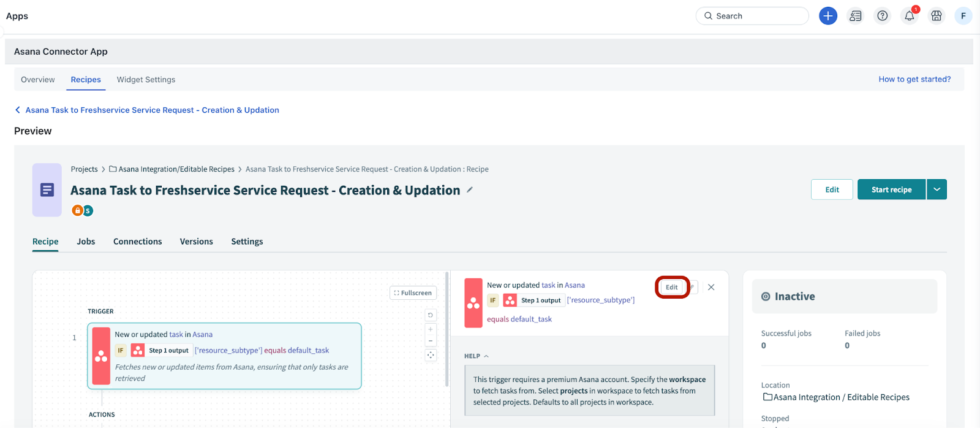Click inside the Search field
This screenshot has width=980, height=428.
coord(752,16)
